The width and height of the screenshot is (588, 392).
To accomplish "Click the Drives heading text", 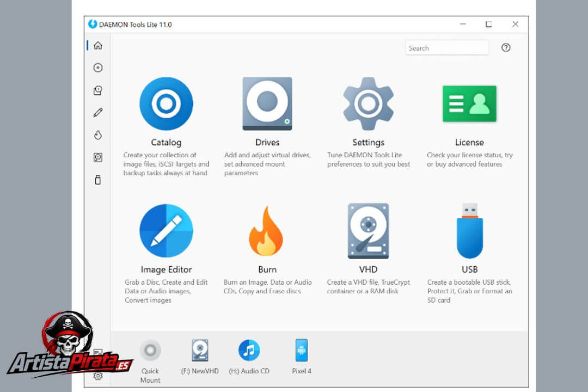I will 267,143.
